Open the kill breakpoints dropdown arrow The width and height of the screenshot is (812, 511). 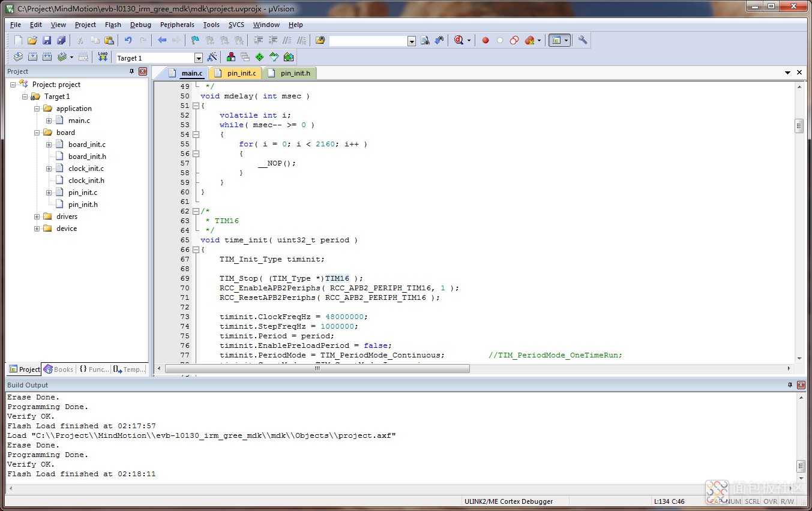[x=539, y=40]
